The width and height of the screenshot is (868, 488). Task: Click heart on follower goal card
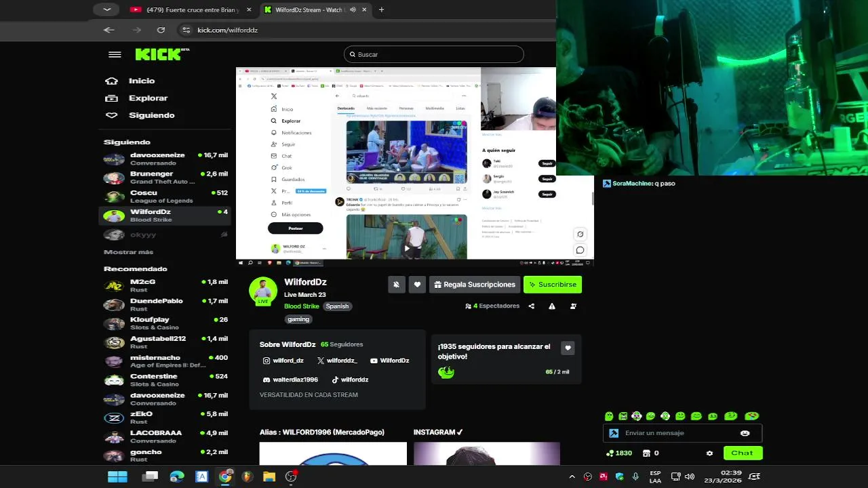(568, 348)
